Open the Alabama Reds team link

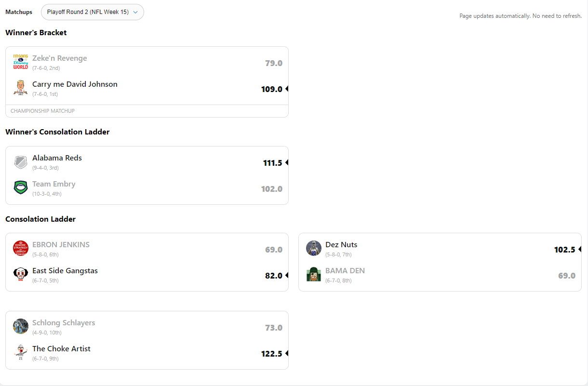(x=57, y=158)
